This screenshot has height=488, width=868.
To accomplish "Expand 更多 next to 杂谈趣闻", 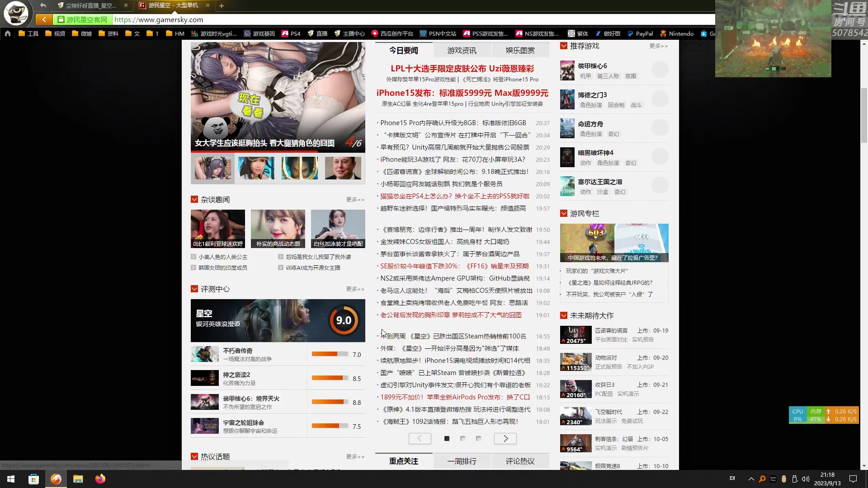I will pyautogui.click(x=355, y=200).
